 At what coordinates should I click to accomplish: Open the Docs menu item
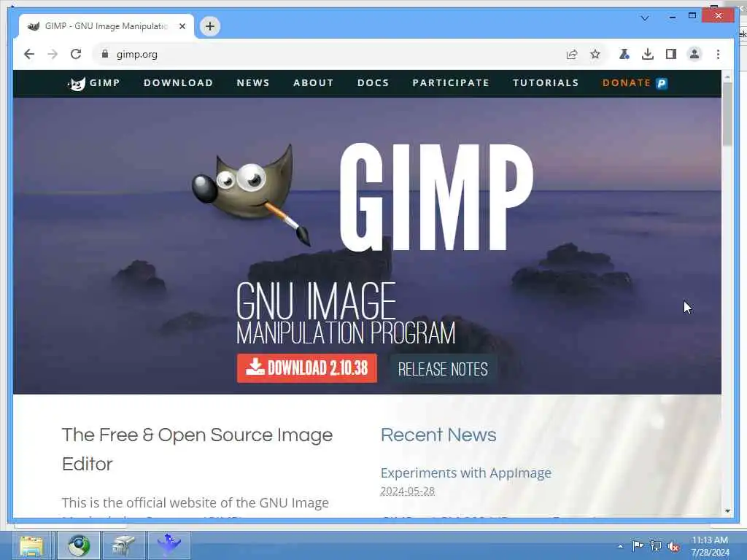click(x=373, y=83)
